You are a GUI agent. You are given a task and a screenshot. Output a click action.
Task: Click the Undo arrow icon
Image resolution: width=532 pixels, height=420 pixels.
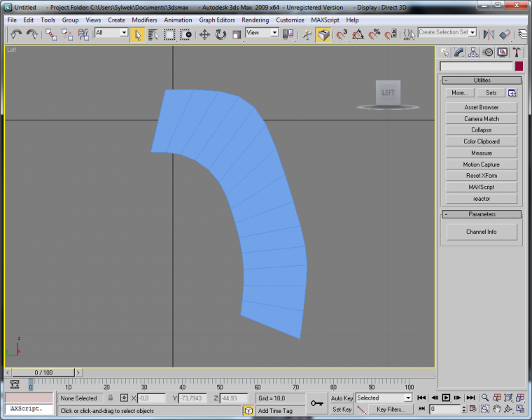[x=15, y=34]
